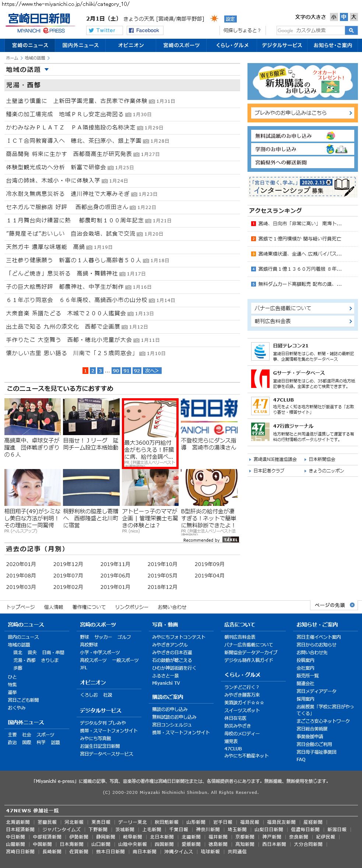Viewport: 362px width, 868px height.
Task: Click the Facebook share button
Action: point(143,30)
